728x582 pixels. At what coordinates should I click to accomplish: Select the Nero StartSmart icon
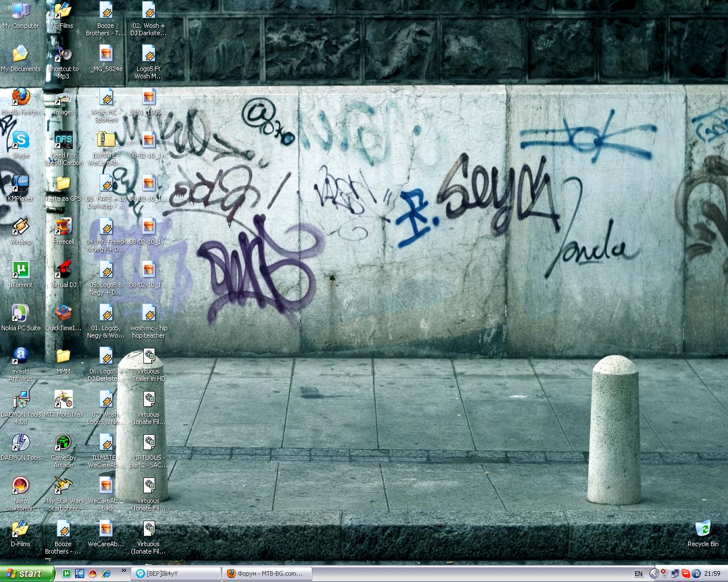20,486
